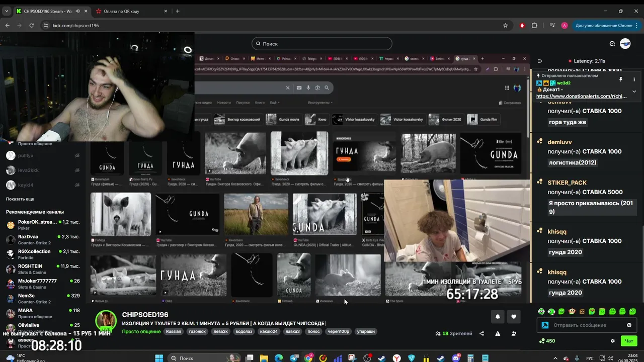The width and height of the screenshot is (644, 362).
Task: Expand sidebar list with Показать еще
Action: pyautogui.click(x=20, y=199)
